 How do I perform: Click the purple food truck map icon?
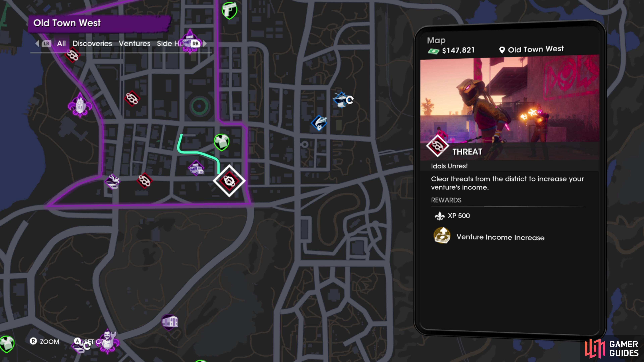point(196,168)
